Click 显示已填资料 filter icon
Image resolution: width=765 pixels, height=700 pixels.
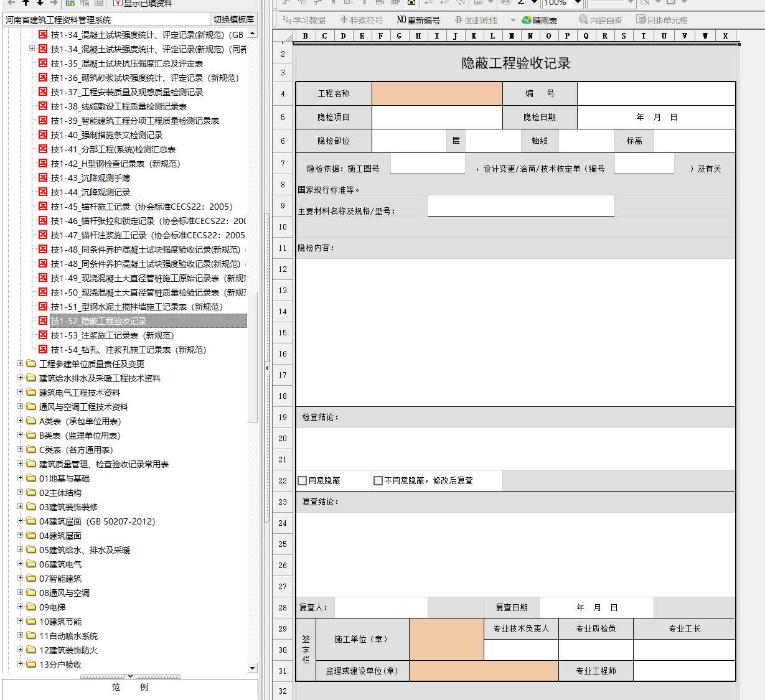pyautogui.click(x=117, y=3)
